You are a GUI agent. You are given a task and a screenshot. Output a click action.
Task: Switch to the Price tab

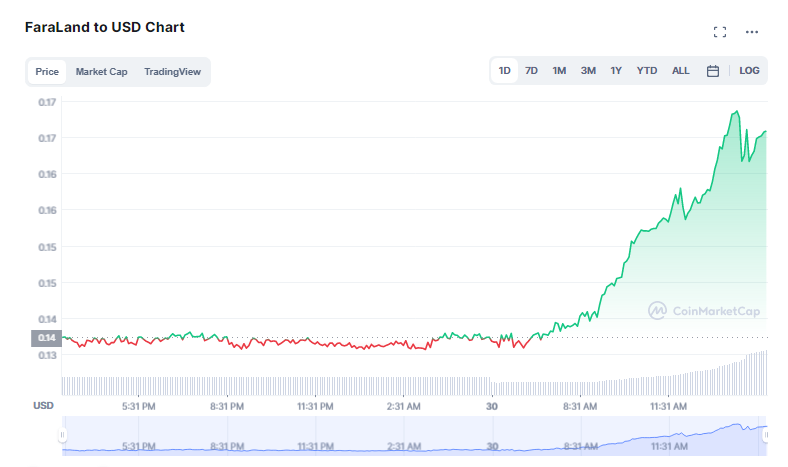pos(47,71)
